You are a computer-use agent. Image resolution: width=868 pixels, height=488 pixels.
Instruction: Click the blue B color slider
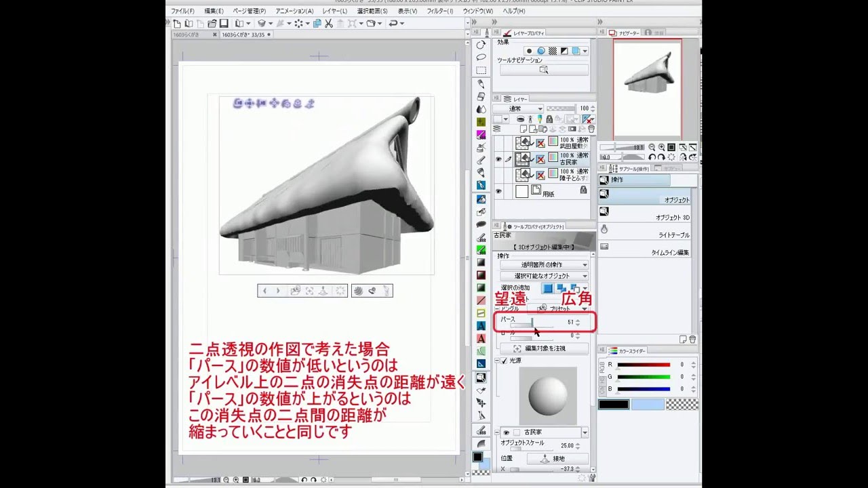[644, 389]
